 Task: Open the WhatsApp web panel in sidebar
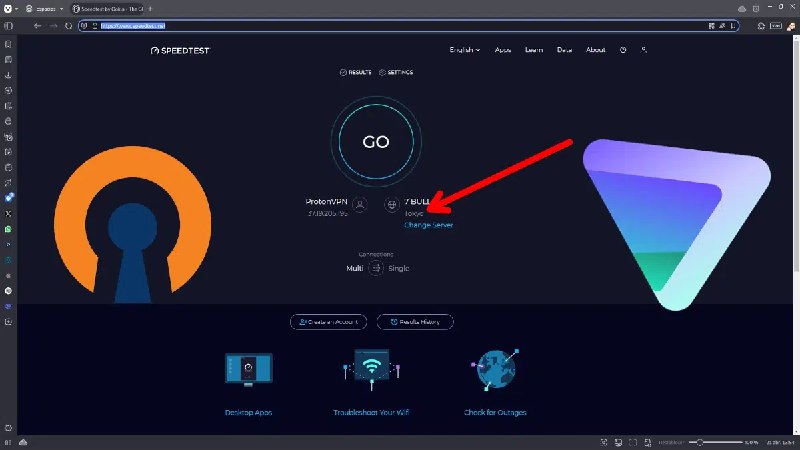tap(8, 229)
